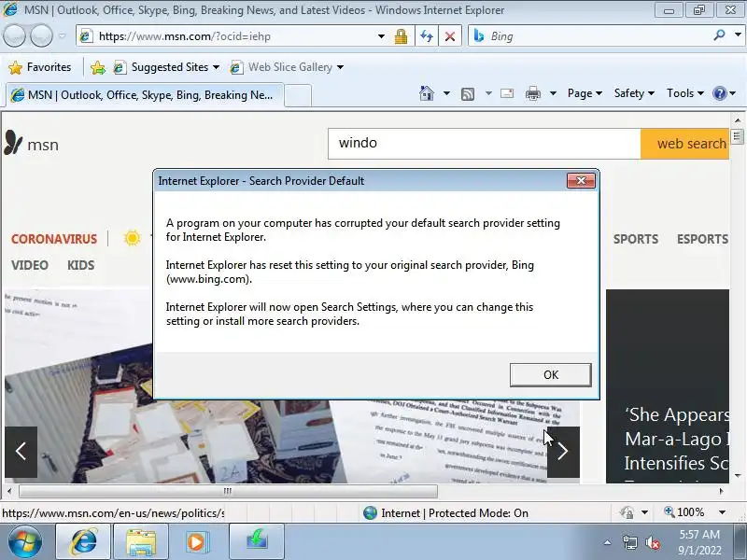
Task: Open the Mar-a-Lago headline story
Action: [676, 439]
